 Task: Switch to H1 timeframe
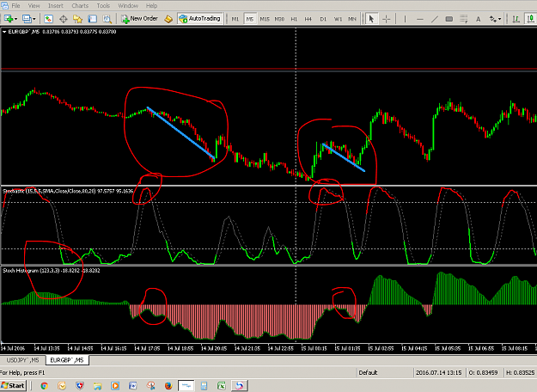pyautogui.click(x=294, y=19)
